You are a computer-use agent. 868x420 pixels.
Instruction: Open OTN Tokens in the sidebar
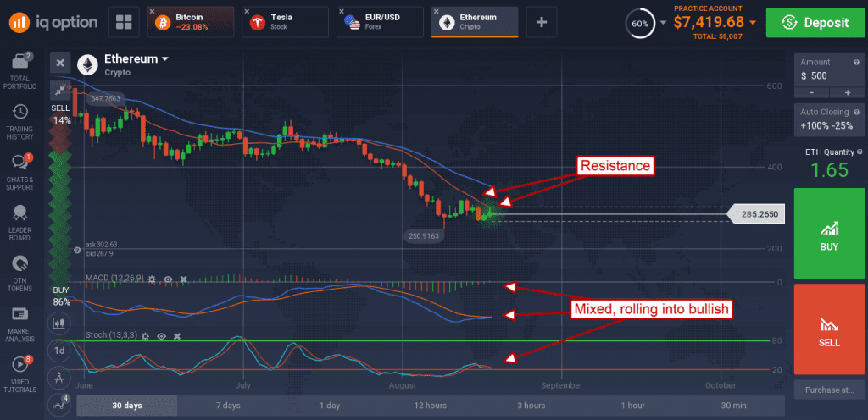pyautogui.click(x=20, y=274)
